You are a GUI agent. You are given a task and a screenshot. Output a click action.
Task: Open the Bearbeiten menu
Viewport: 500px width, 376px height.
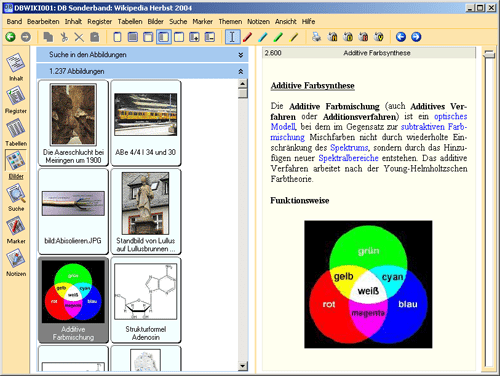point(43,22)
